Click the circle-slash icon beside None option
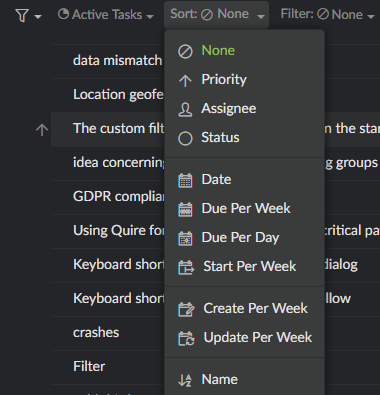The image size is (380, 395). click(x=185, y=51)
